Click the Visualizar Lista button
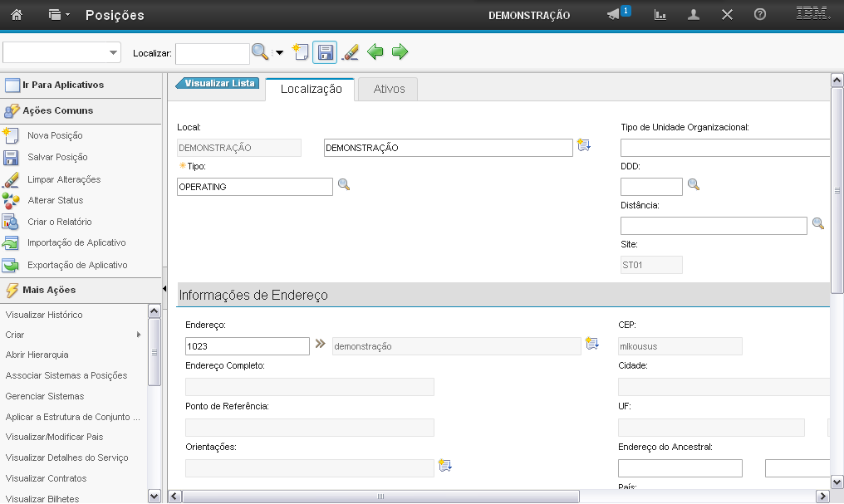The width and height of the screenshot is (844, 504). [x=218, y=83]
